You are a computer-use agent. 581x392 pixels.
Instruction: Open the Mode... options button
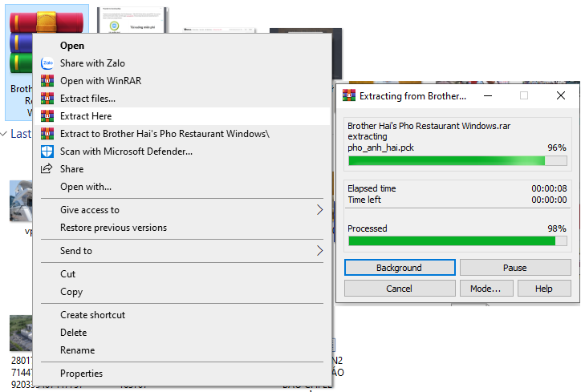coord(486,289)
